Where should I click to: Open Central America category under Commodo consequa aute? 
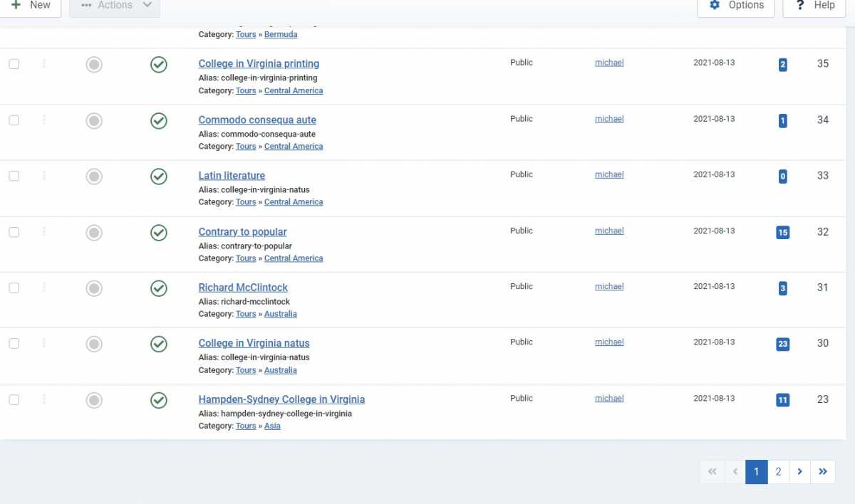[x=294, y=147]
